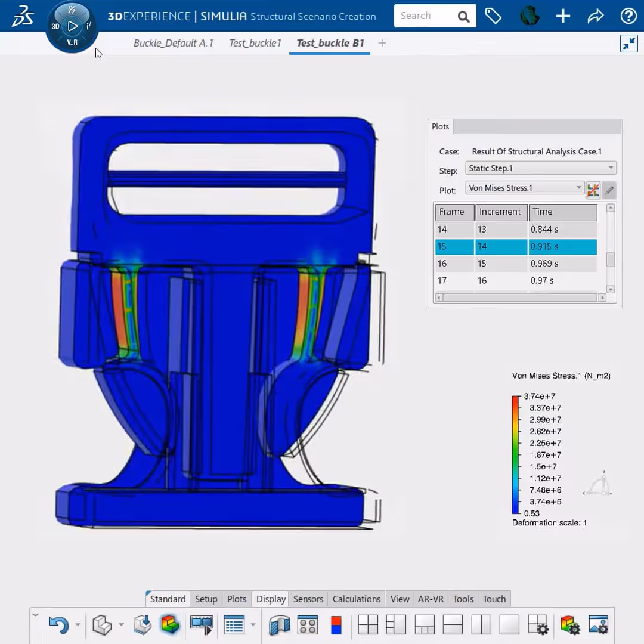Viewport: 644px width, 644px height.
Task: Click the Increment column header
Action: (x=501, y=212)
